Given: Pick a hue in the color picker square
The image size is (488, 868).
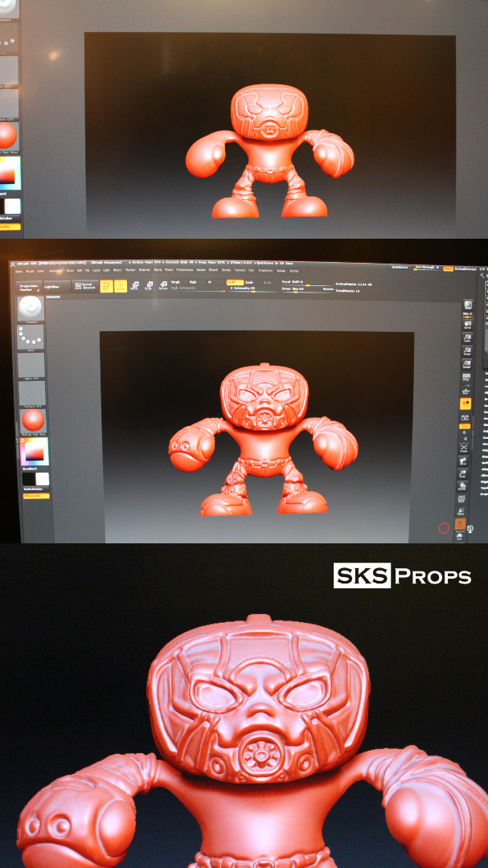Looking at the screenshot, I should 35,452.
